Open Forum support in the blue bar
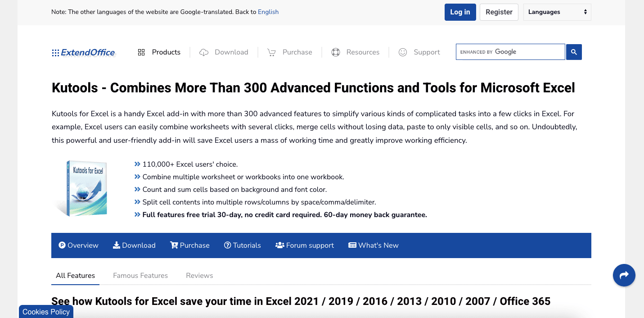Image resolution: width=644 pixels, height=318 pixels. 305,245
